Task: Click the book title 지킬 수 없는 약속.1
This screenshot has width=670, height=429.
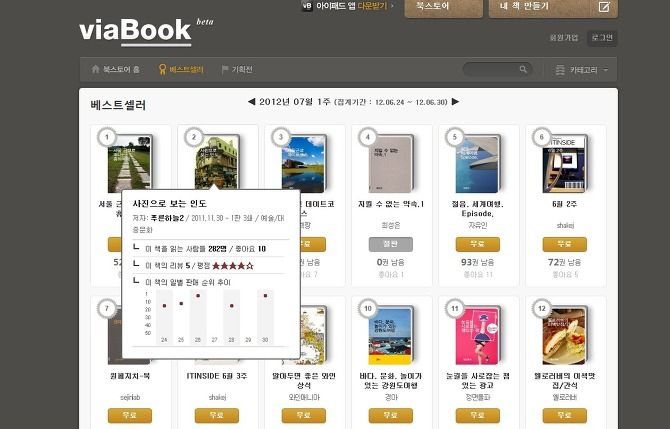Action: pos(391,204)
